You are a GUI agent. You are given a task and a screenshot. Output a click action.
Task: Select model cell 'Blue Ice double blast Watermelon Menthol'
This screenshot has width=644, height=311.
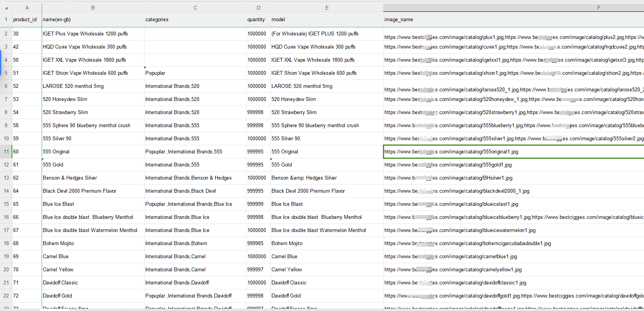[x=327, y=230]
